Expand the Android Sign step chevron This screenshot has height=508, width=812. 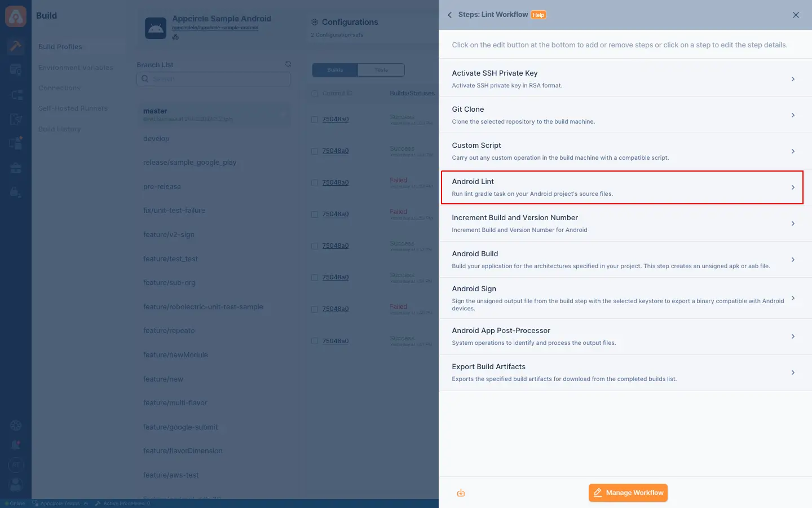point(793,298)
